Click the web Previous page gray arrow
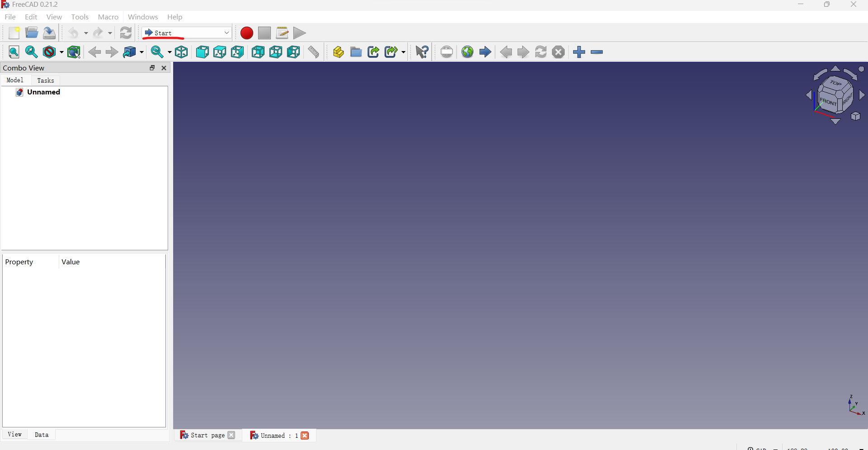Image resolution: width=868 pixels, height=450 pixels. click(506, 52)
